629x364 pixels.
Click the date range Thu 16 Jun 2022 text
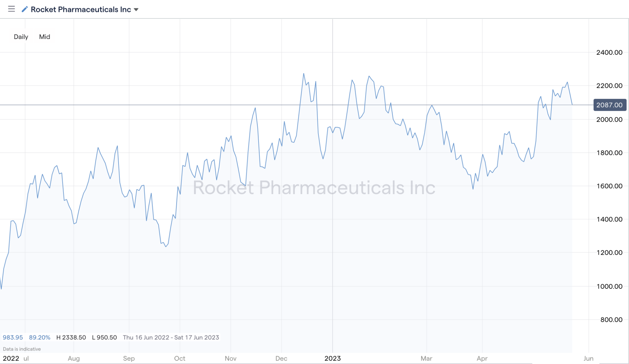(x=146, y=337)
